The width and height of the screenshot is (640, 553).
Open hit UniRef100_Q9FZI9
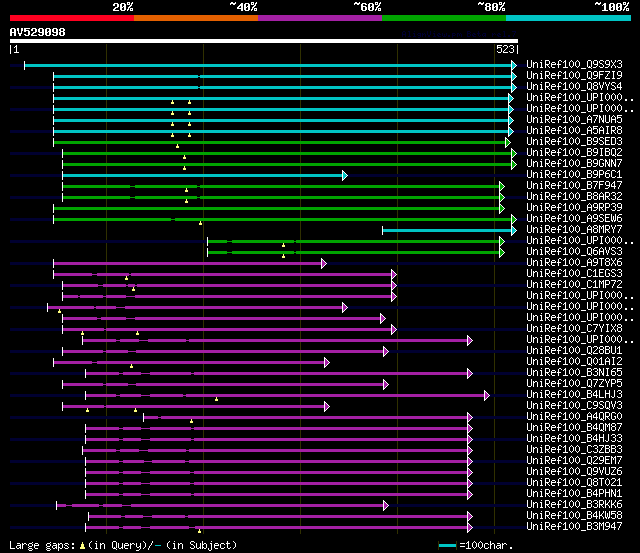574,75
